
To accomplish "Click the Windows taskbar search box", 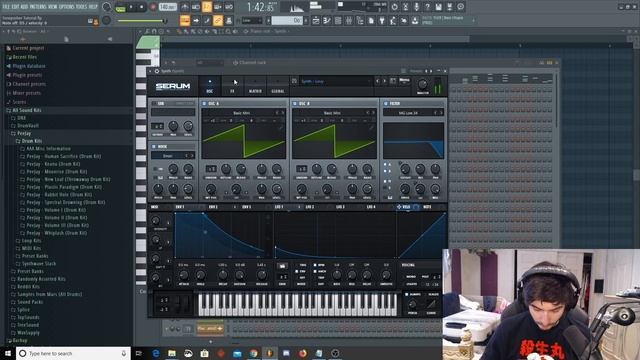I will pos(73,353).
